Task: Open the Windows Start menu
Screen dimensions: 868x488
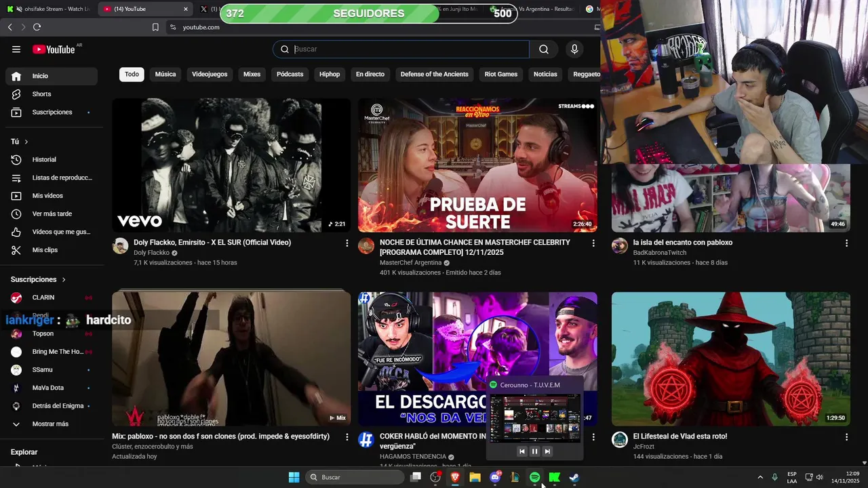Action: 294,477
